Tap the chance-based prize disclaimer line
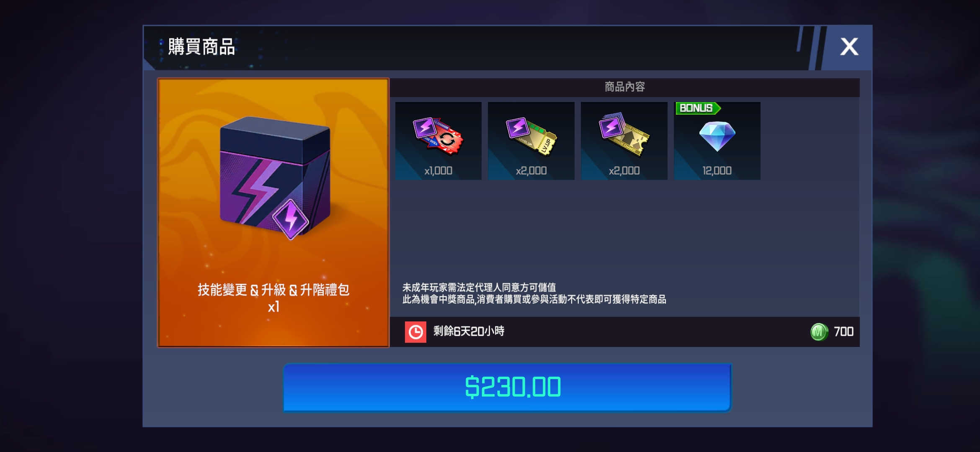 tap(534, 300)
